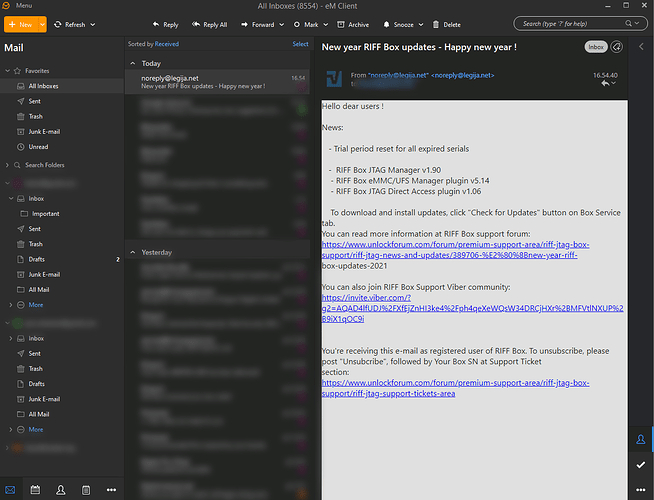Open the agenda checkmark sidebar icon
This screenshot has width=654, height=500.
coord(641,465)
